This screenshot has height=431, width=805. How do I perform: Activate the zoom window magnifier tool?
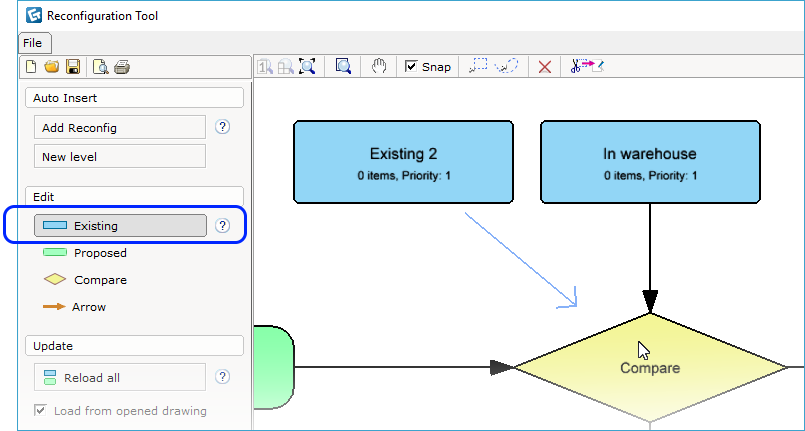[x=343, y=67]
